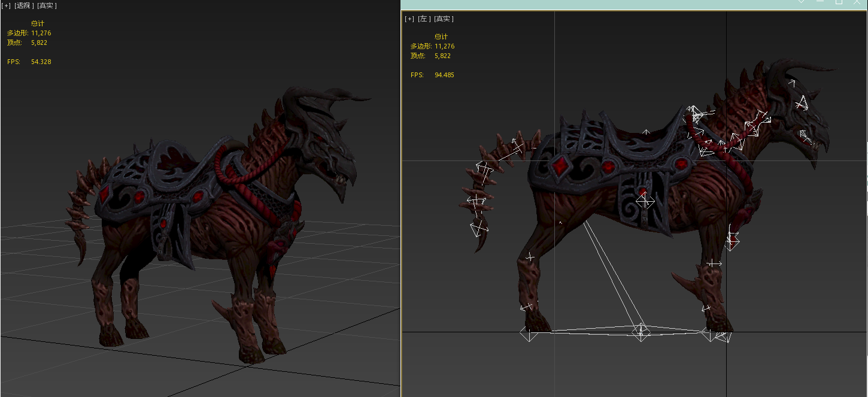Open 真实 shading label in left viewport
Screen dimensions: 868x397
(x=444, y=19)
